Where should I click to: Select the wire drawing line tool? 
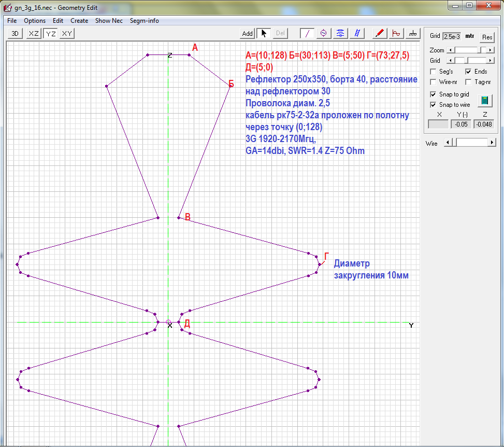307,33
